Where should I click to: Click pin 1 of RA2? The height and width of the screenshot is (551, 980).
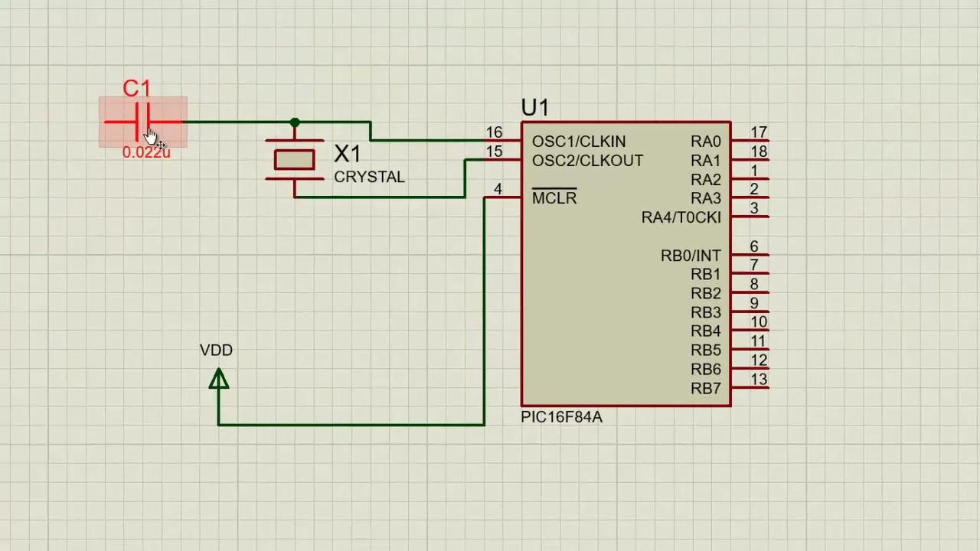click(750, 178)
